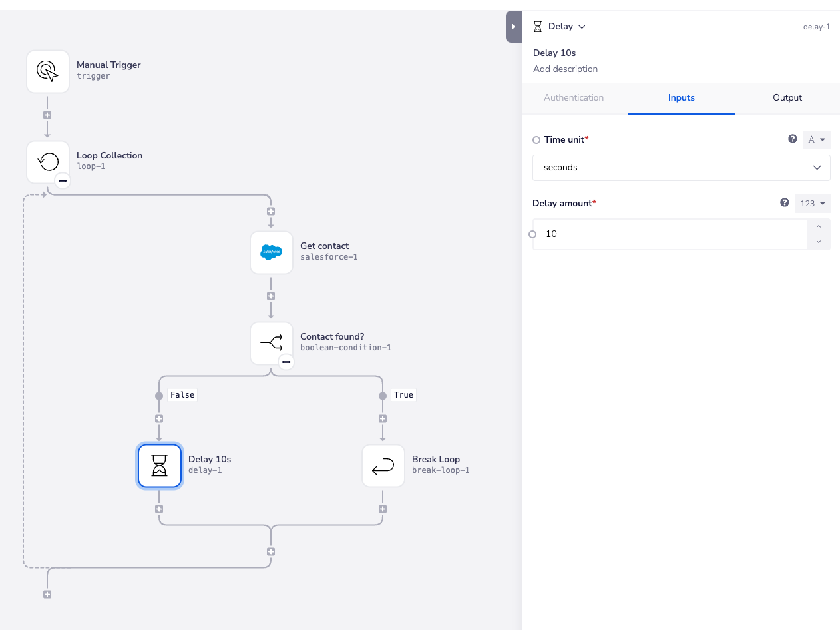Collapse the properties side panel
This screenshot has height=630, width=840.
click(x=513, y=27)
